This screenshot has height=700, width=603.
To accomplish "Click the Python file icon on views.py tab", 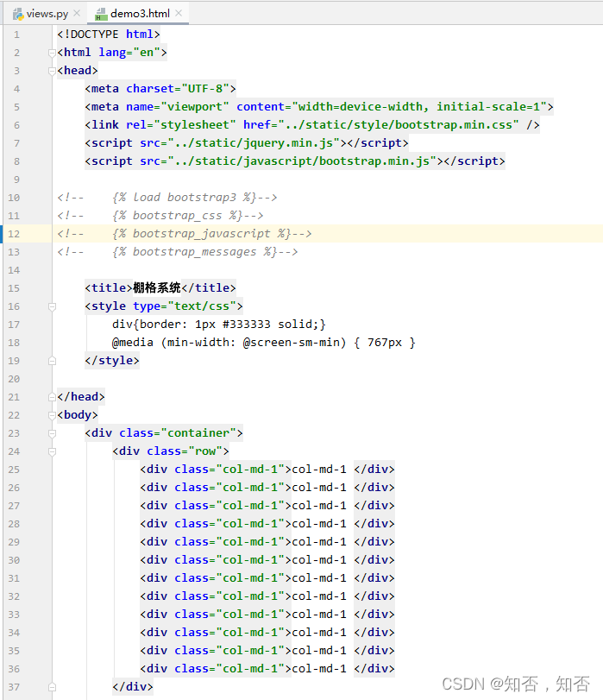I will [x=18, y=14].
